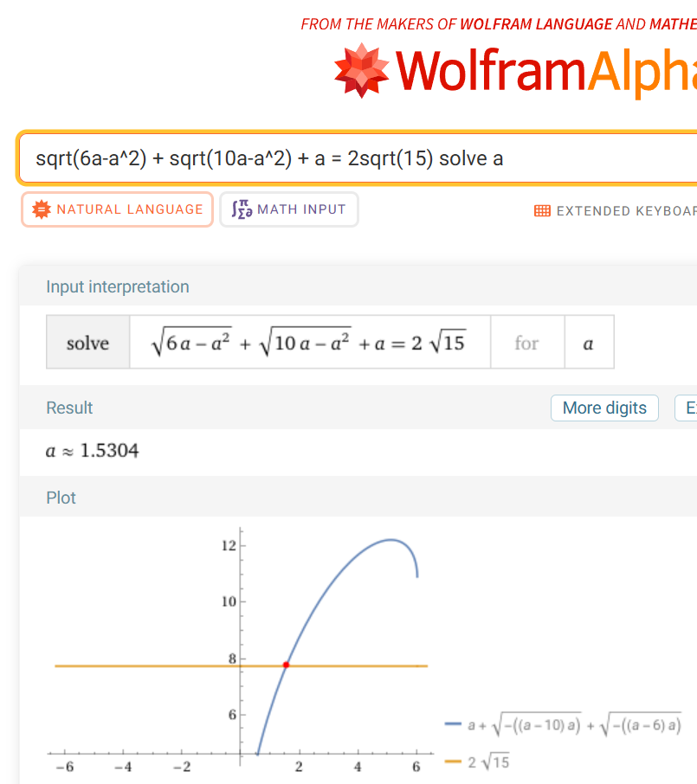Screen dimensions: 697x784
Task: Select the Input interpretation pod header
Action: 117,286
